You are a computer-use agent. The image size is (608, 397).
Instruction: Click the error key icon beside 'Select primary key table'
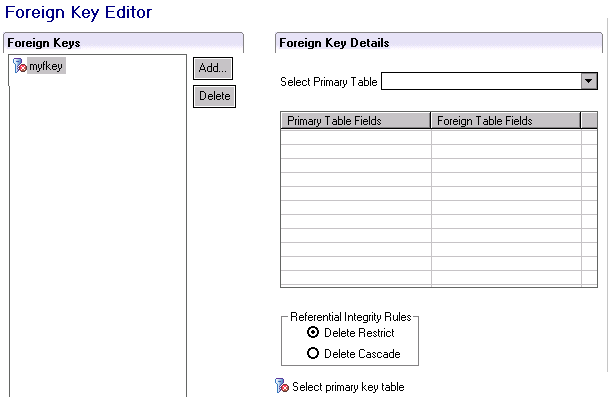coord(282,386)
